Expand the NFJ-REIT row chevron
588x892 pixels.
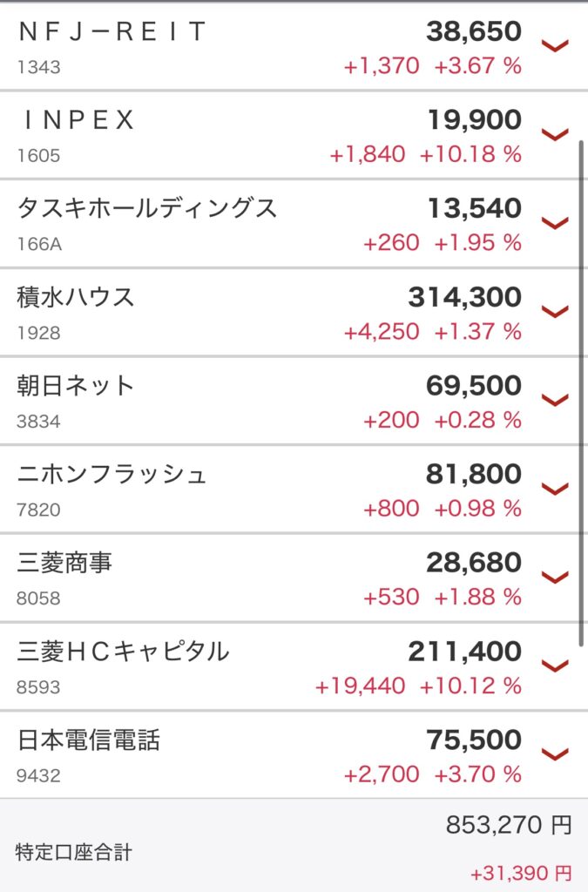click(555, 45)
